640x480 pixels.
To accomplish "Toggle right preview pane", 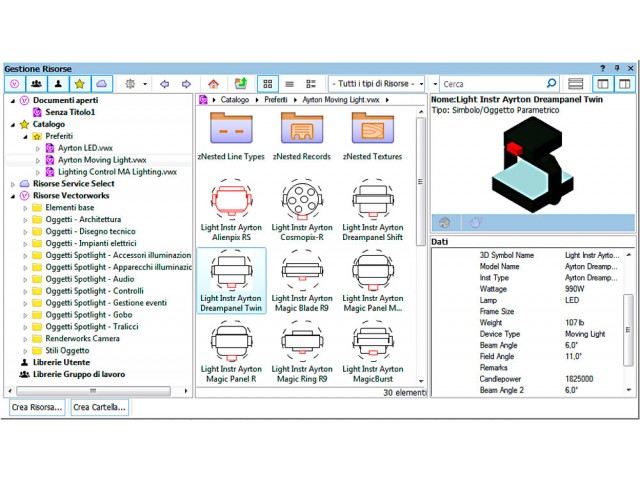I will pos(624,84).
